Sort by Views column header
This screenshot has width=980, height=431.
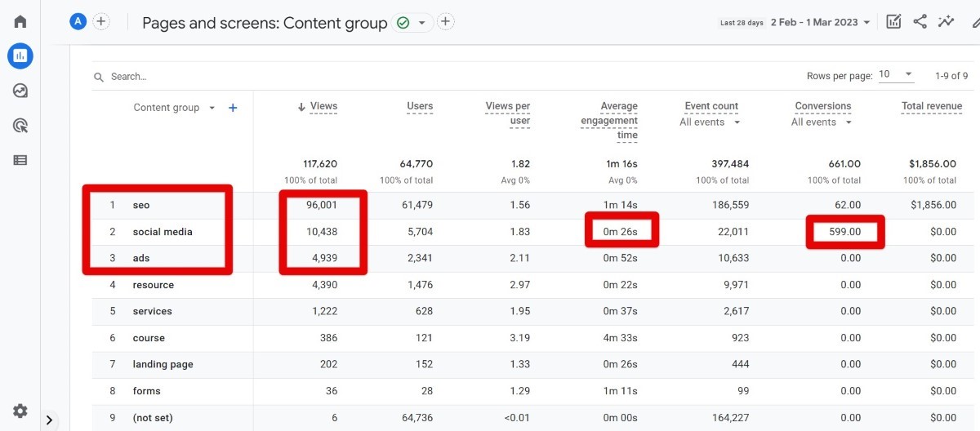[323, 106]
